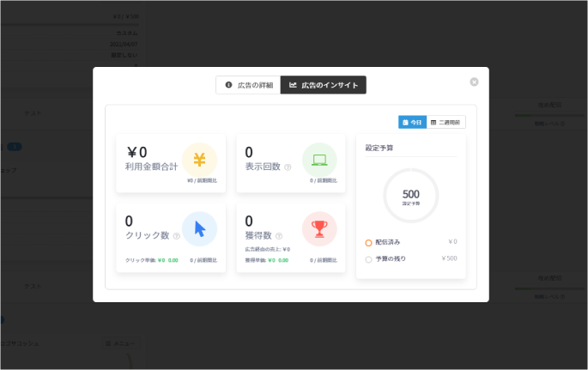
Task: Click the info icon in 広告の詳細 tab
Action: 228,85
